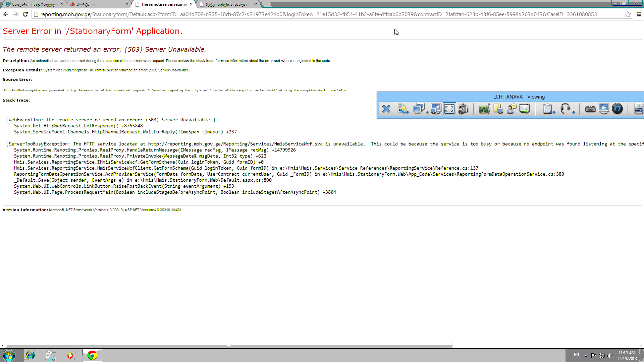
Task: Switch to the fourth browser tab
Action: pos(228,4)
